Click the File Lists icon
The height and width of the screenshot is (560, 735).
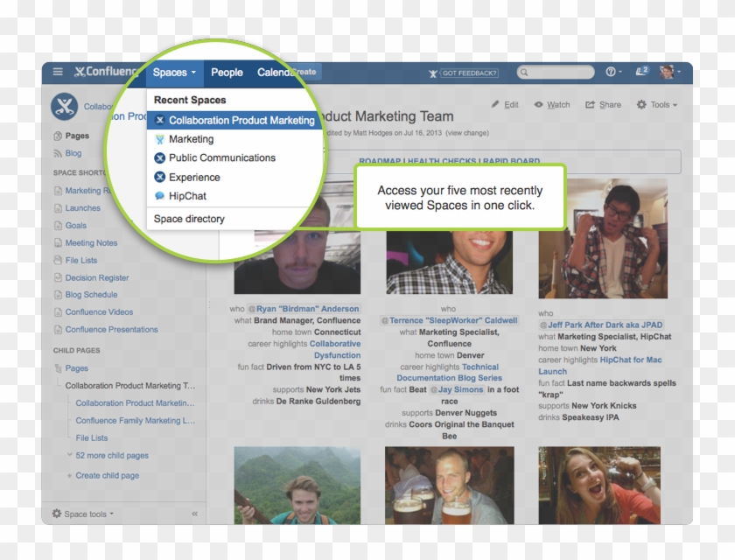tap(58, 260)
